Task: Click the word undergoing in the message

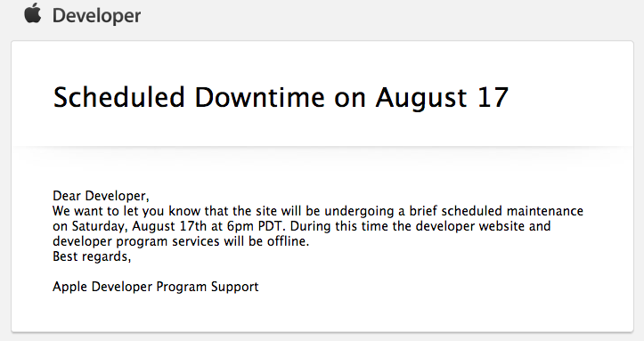Action: [359, 212]
